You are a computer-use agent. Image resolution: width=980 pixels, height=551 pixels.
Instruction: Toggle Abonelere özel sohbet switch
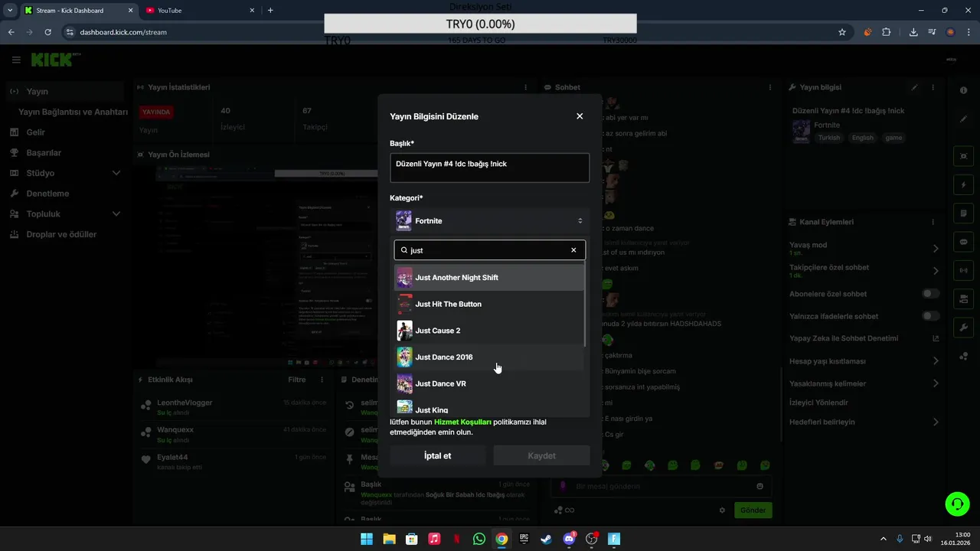[x=930, y=293]
